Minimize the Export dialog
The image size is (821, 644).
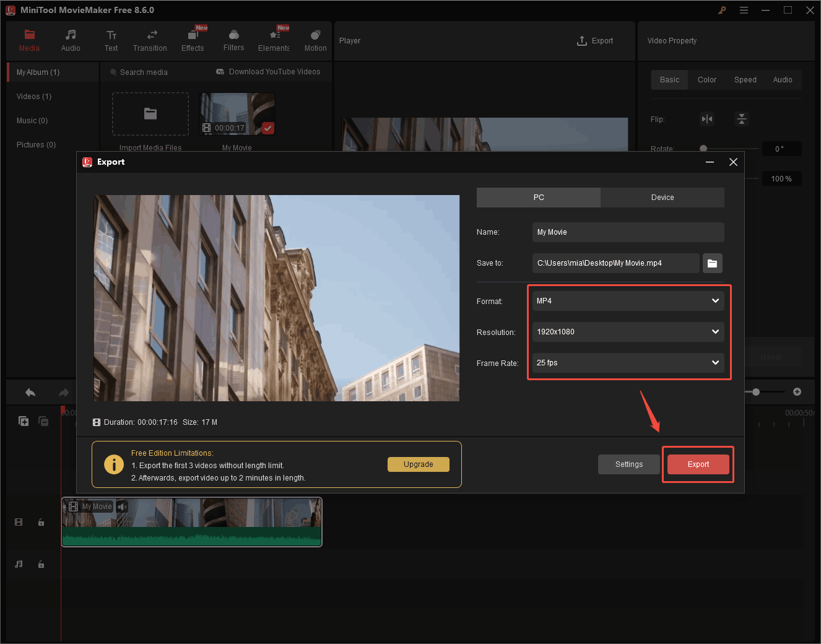[x=710, y=162]
